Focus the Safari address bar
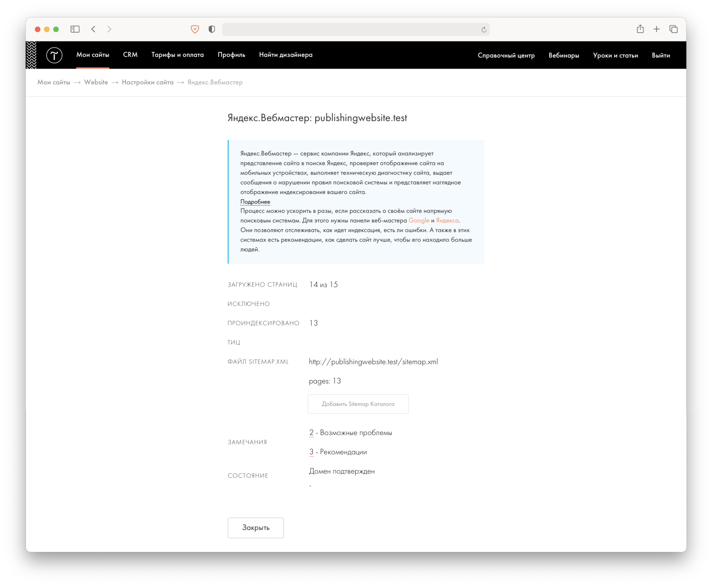The height and width of the screenshot is (588, 712). (356, 29)
